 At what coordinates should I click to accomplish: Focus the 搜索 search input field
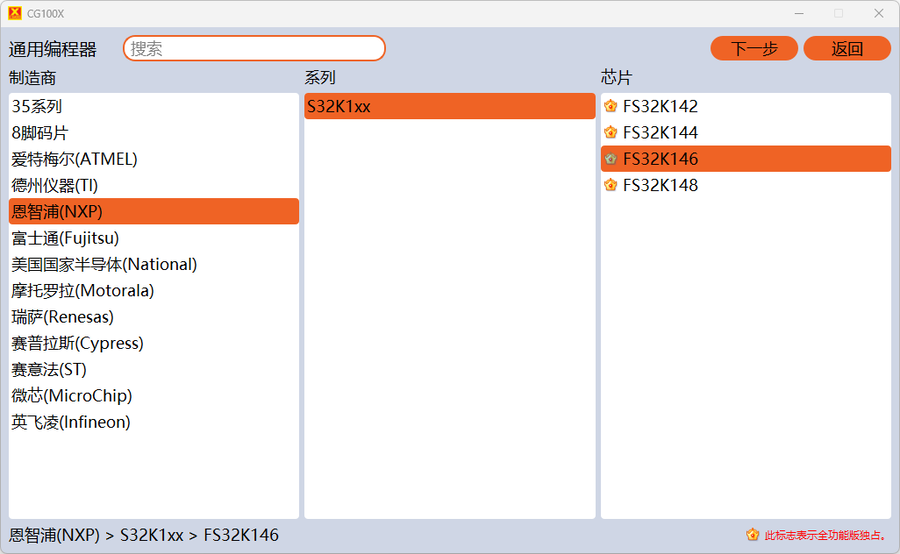(x=254, y=48)
